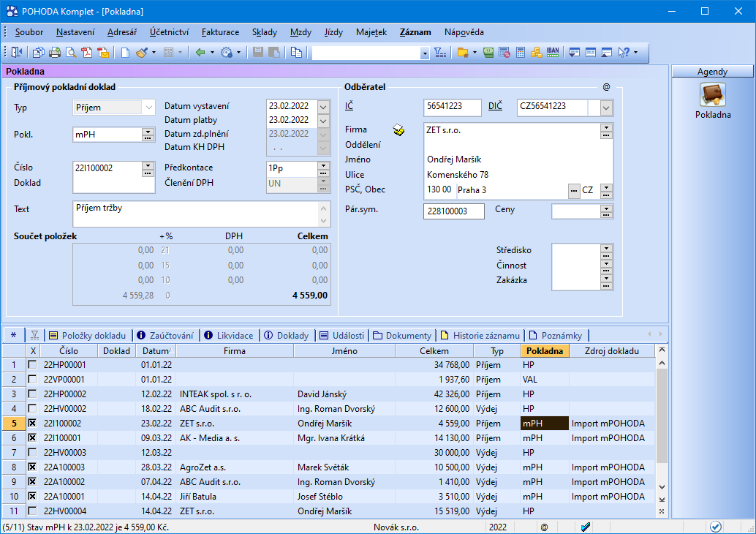Image resolution: width=756 pixels, height=534 pixels.
Task: Expand the toolbar search combo box arrow
Action: (424, 53)
